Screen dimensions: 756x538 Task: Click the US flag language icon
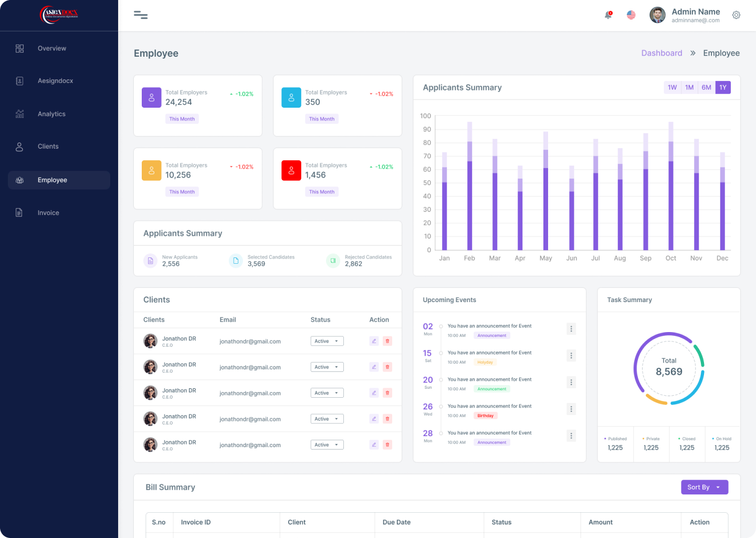tap(631, 15)
